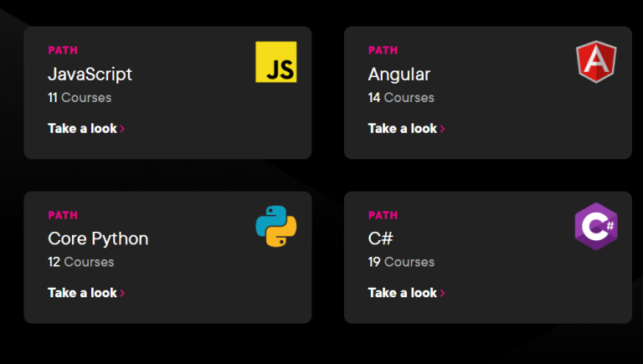Screen dimensions: 643x364
Task: Click the '14 Courses' count text
Action: click(401, 98)
